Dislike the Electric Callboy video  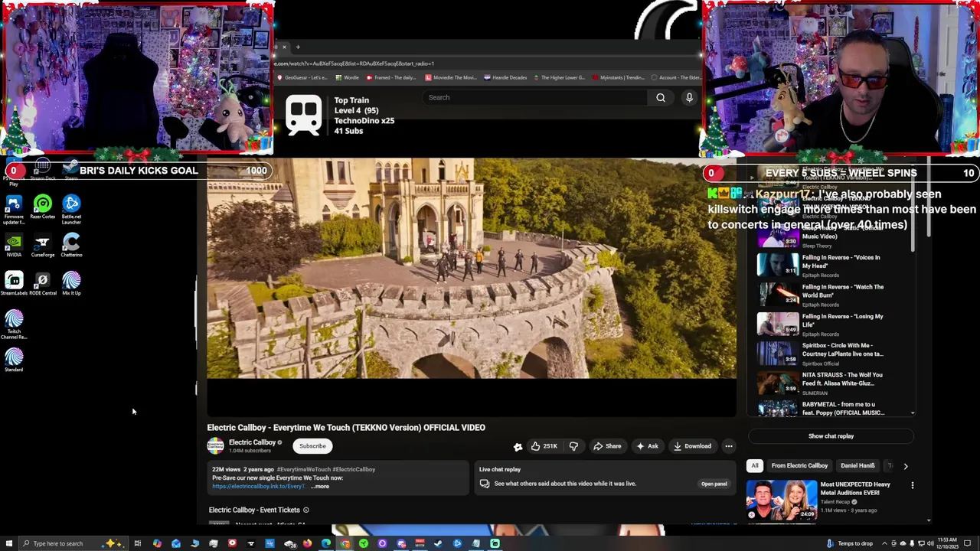(573, 446)
